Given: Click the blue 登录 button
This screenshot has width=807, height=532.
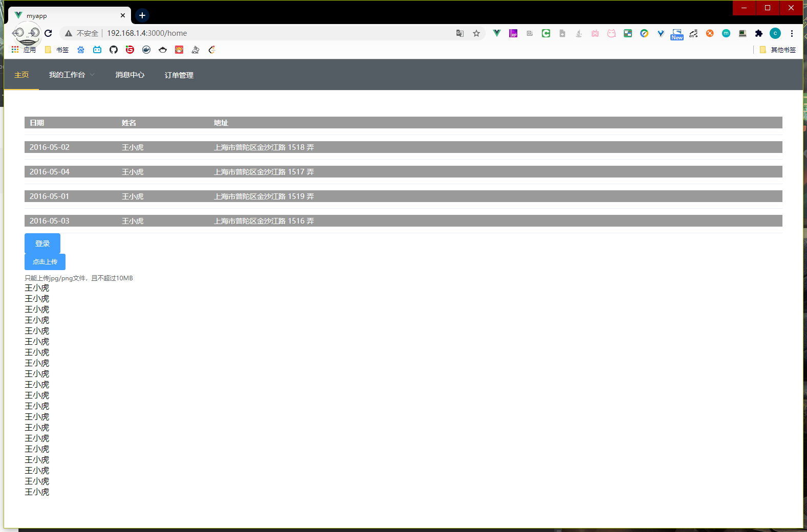Looking at the screenshot, I should [x=42, y=243].
